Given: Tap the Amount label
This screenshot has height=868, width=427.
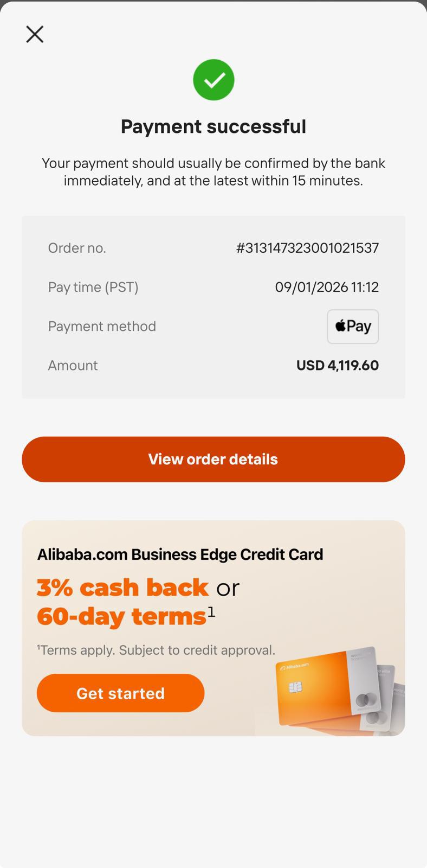Looking at the screenshot, I should 73,365.
